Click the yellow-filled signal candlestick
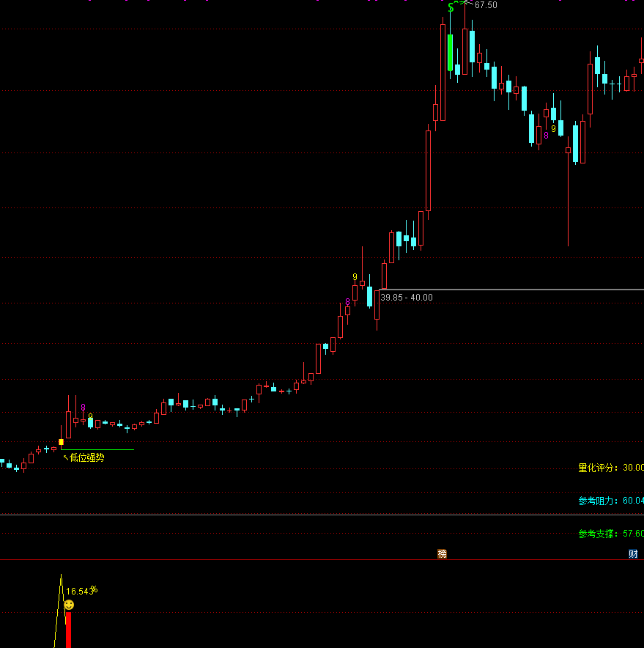 coord(62,442)
